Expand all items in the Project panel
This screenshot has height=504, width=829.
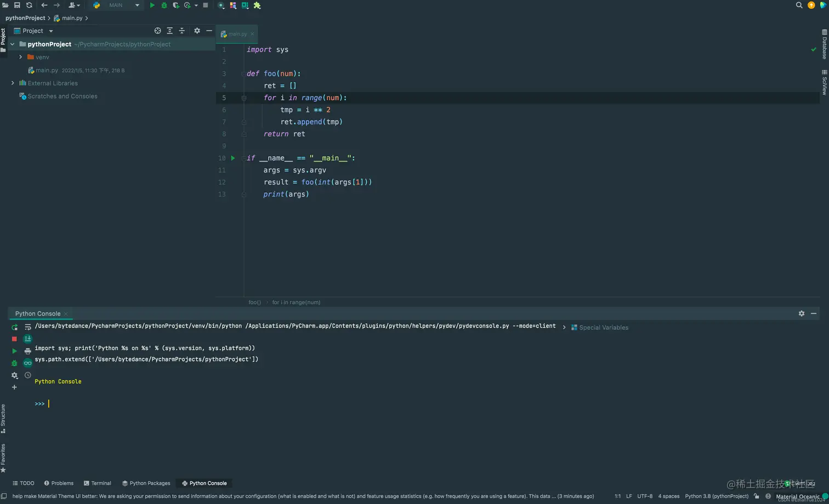click(x=170, y=31)
